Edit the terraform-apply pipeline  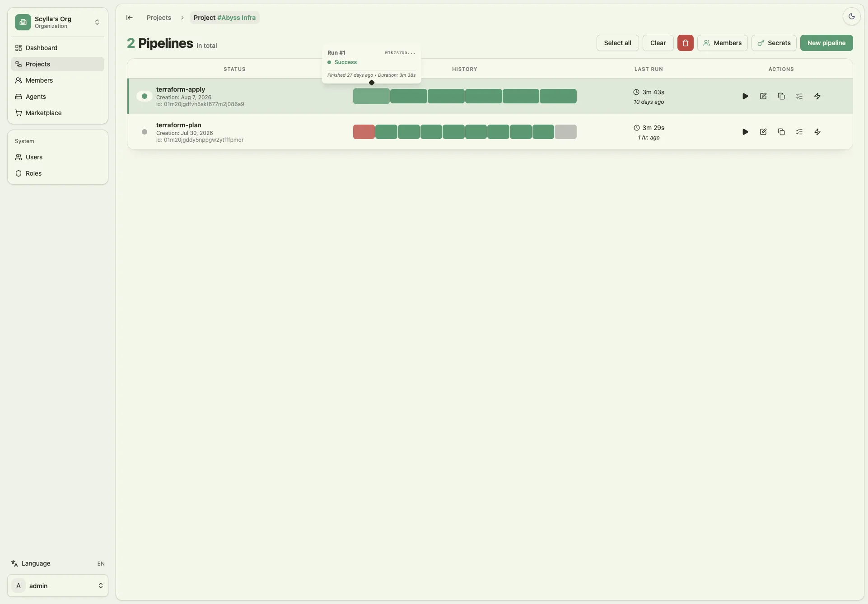[763, 96]
